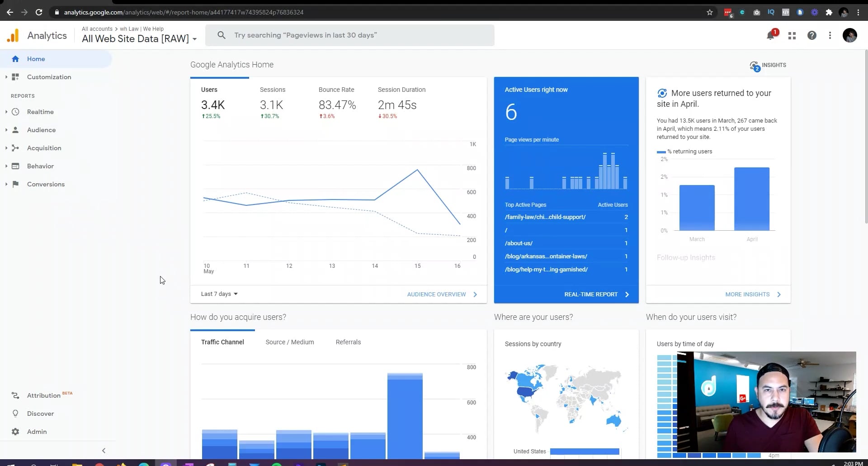
Task: Reload the page with browser refresh
Action: [x=39, y=12]
